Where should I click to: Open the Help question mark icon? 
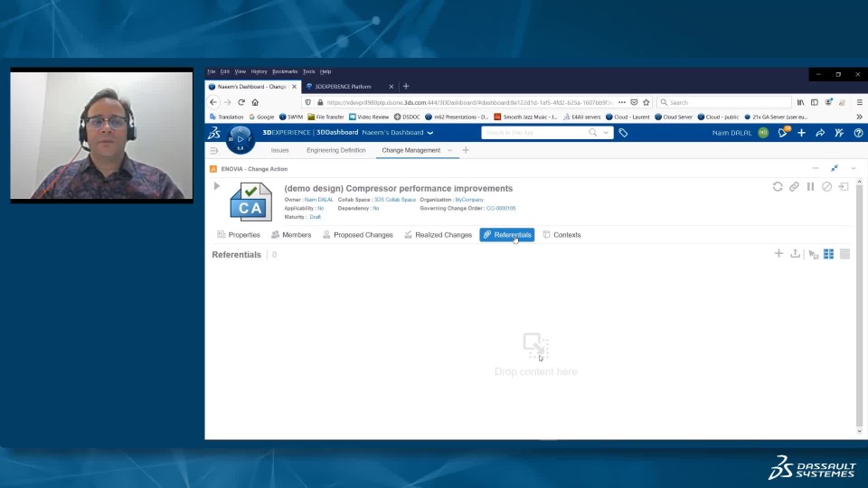point(858,133)
